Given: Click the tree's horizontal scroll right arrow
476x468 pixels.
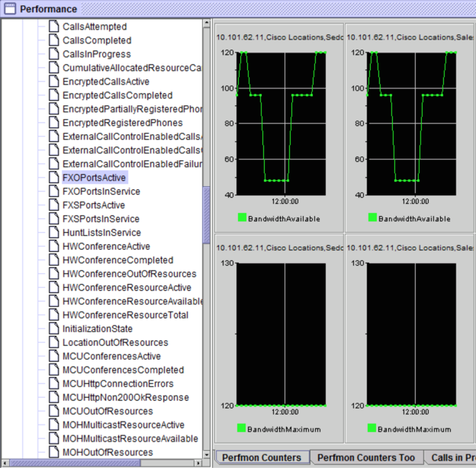Looking at the screenshot, I should [198, 463].
